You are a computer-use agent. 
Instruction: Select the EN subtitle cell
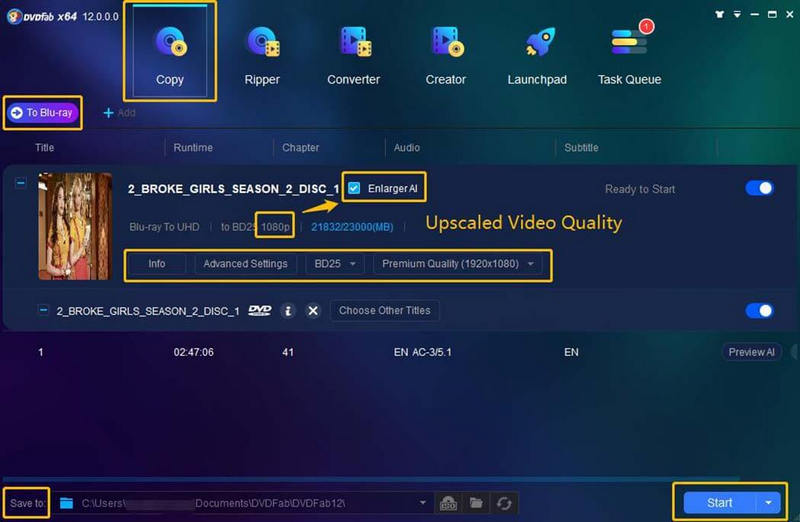coord(571,352)
